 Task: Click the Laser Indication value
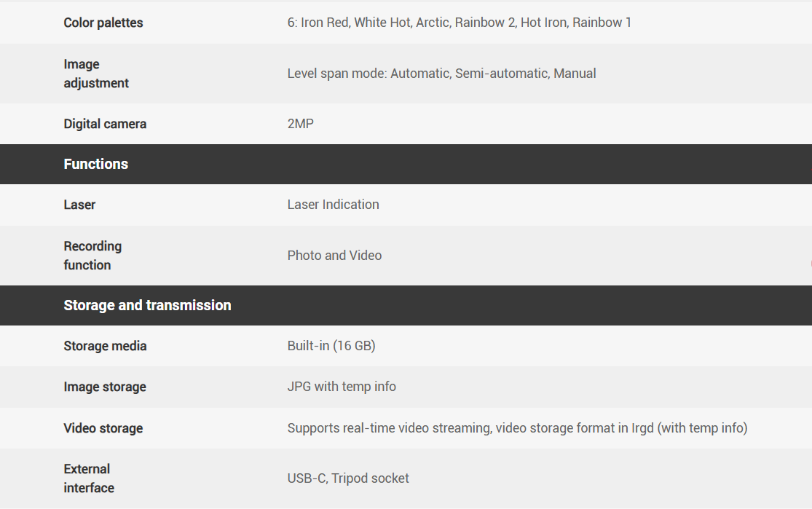coord(333,205)
